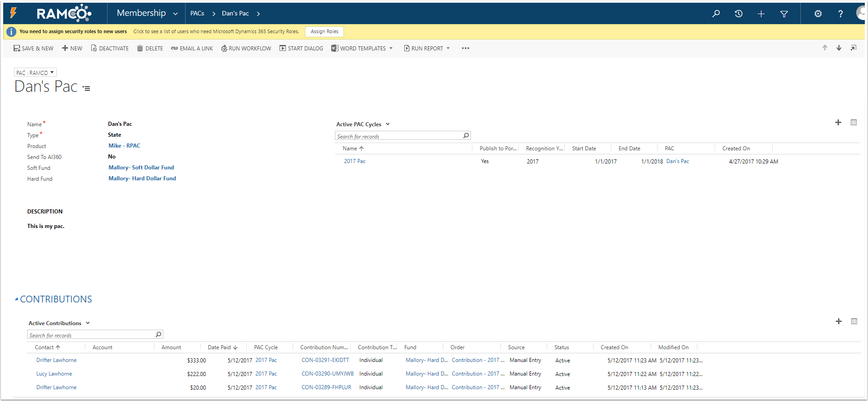The width and height of the screenshot is (868, 401).
Task: Open record menu beside Dan's Pac title
Action: [86, 89]
